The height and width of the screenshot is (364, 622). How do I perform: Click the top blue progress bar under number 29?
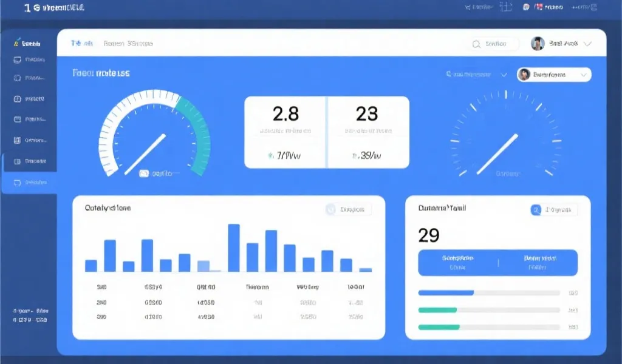click(446, 292)
